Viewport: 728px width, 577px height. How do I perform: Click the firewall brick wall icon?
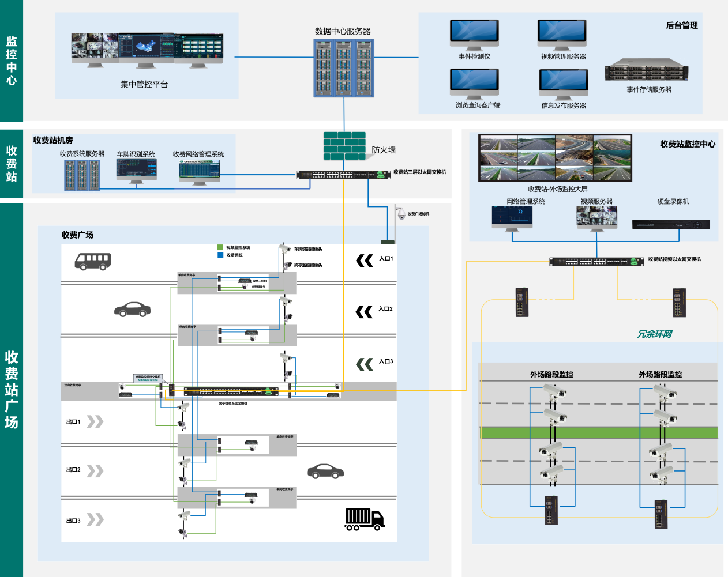(344, 146)
